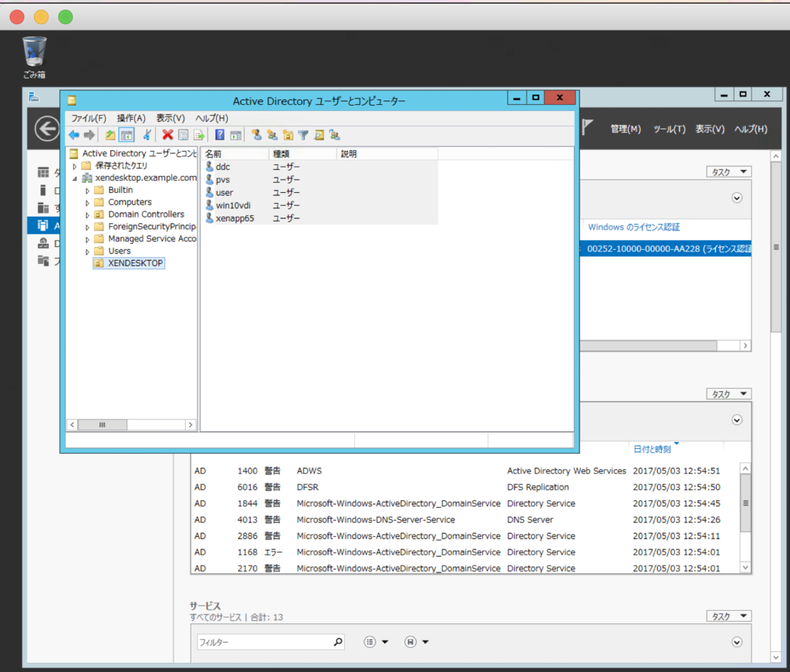Click the Windows のライセンス認証 column header

click(x=633, y=227)
